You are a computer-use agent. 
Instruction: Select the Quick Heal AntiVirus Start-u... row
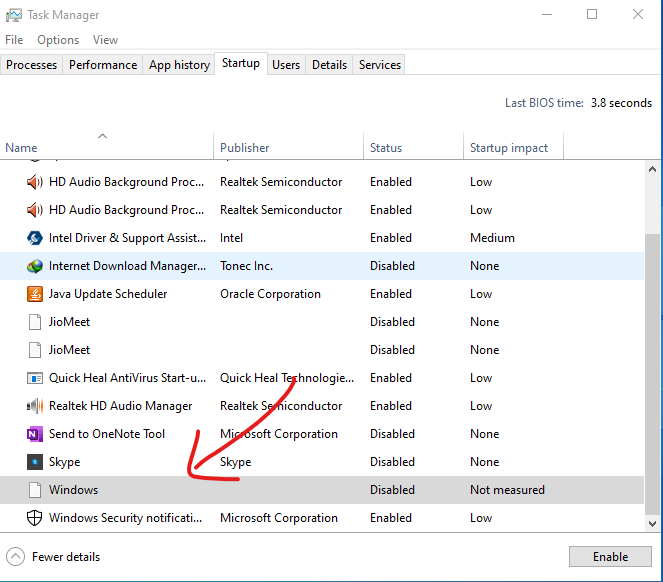(x=322, y=378)
